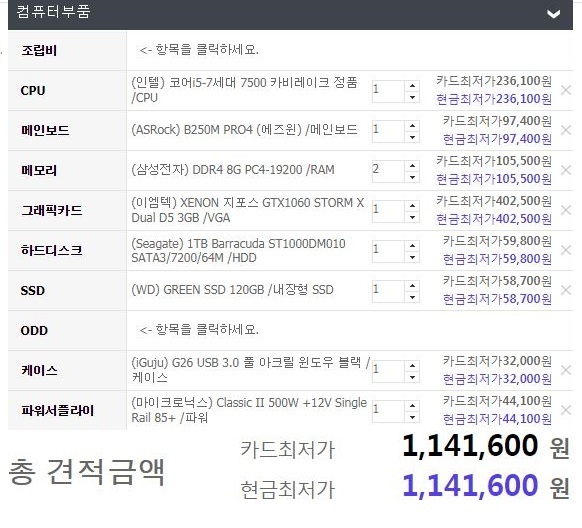Open the Seagate Barracuda 1TB product link

pos(238,250)
